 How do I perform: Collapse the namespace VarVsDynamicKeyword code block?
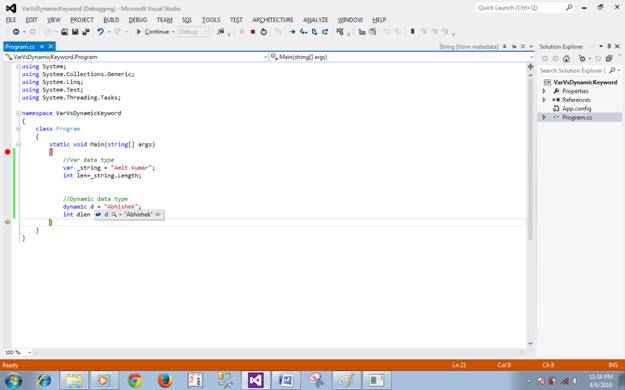pyautogui.click(x=18, y=113)
